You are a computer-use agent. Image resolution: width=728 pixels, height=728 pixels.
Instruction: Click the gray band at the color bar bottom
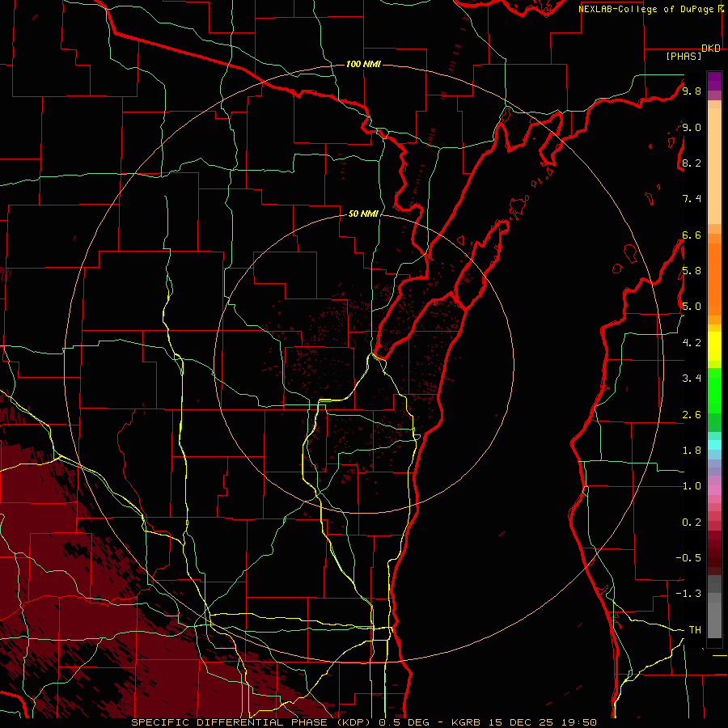pos(714,607)
